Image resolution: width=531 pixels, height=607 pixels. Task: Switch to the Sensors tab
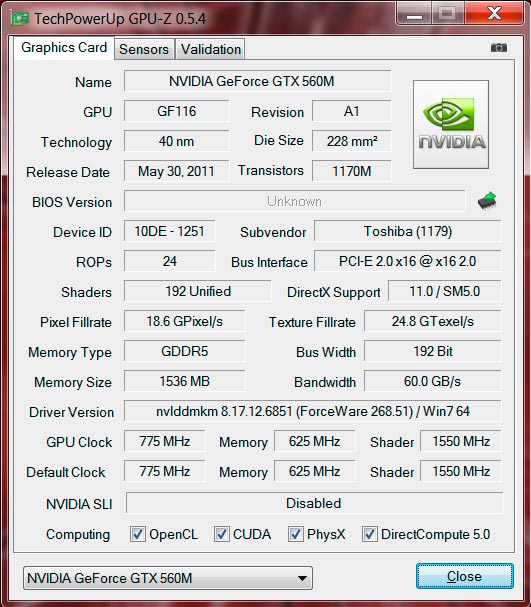144,49
